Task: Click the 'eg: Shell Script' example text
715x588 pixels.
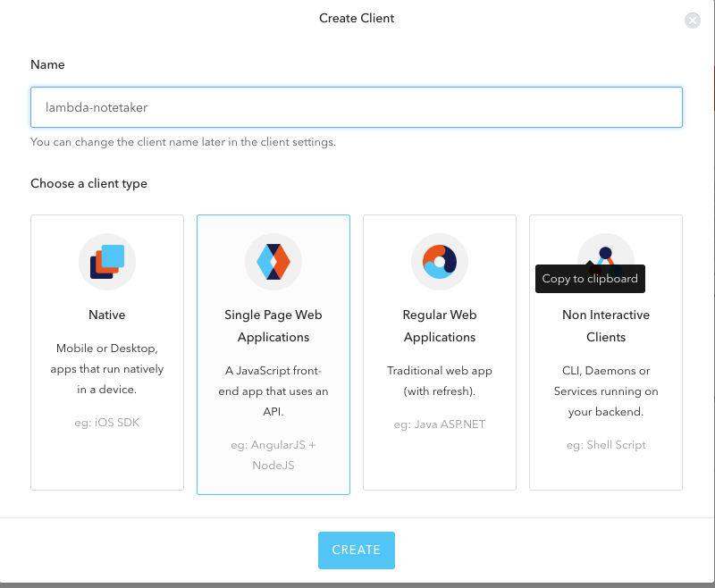Action: [x=606, y=445]
